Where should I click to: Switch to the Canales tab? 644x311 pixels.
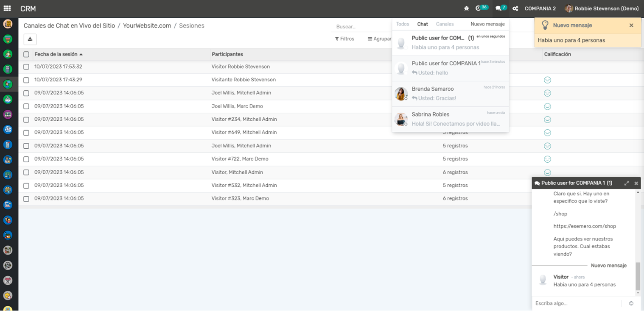click(x=445, y=24)
